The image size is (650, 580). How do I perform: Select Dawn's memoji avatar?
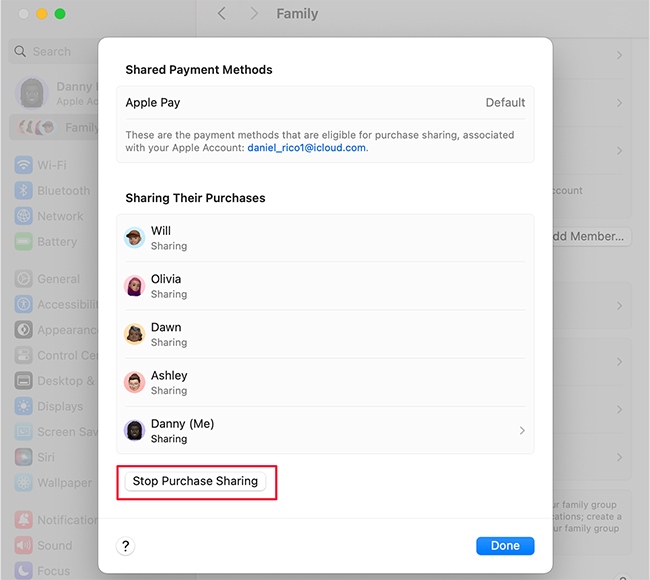pyautogui.click(x=134, y=334)
